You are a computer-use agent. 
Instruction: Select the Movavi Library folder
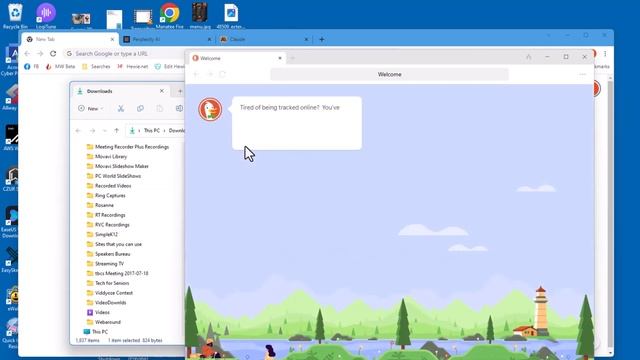[x=107, y=156]
